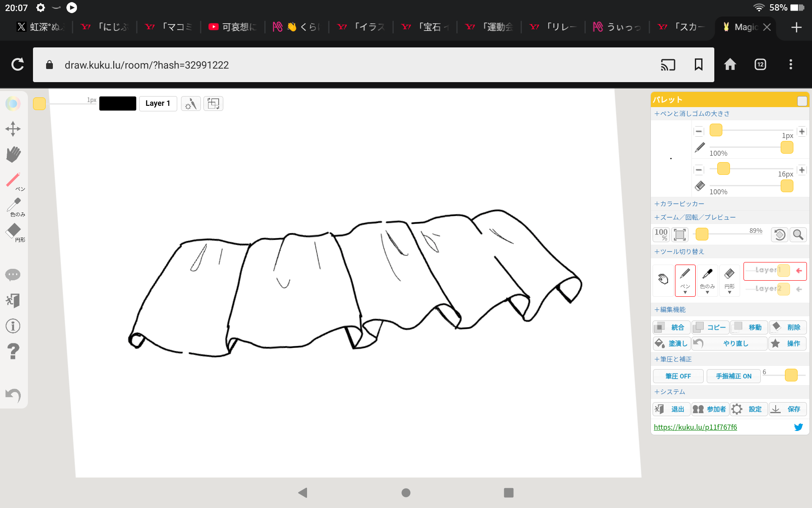Select the hand pan tool in sidebar
This screenshot has height=508, width=812.
[x=13, y=155]
